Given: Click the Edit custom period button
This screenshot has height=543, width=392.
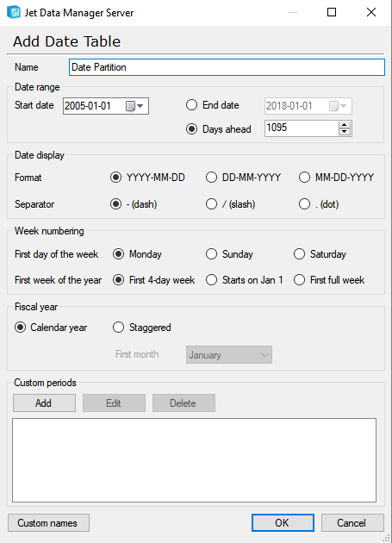Looking at the screenshot, I should (x=114, y=403).
